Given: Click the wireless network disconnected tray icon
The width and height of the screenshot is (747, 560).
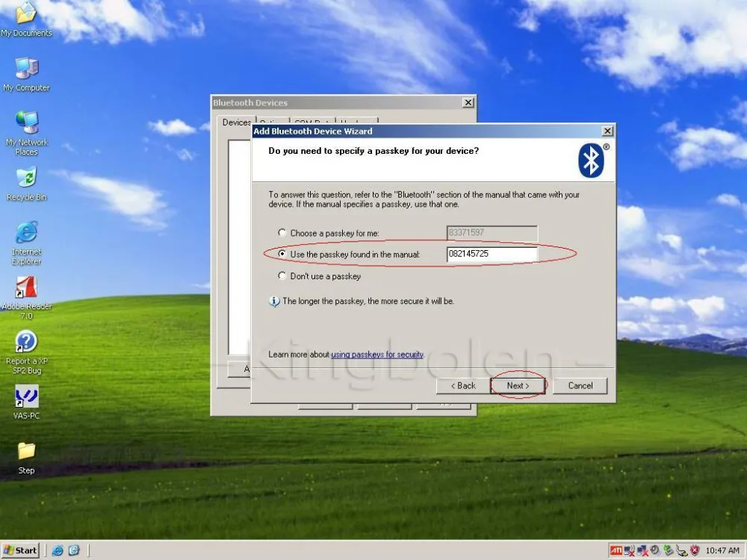Looking at the screenshot, I should click(629, 550).
